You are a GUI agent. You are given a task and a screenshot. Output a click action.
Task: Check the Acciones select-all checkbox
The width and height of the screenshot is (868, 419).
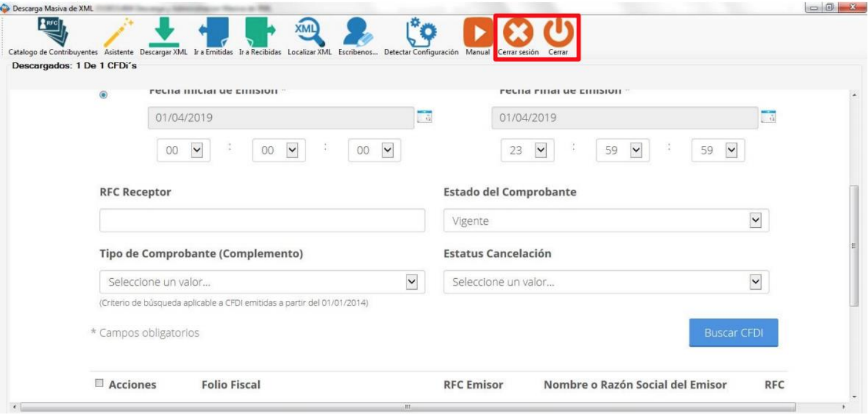(99, 383)
